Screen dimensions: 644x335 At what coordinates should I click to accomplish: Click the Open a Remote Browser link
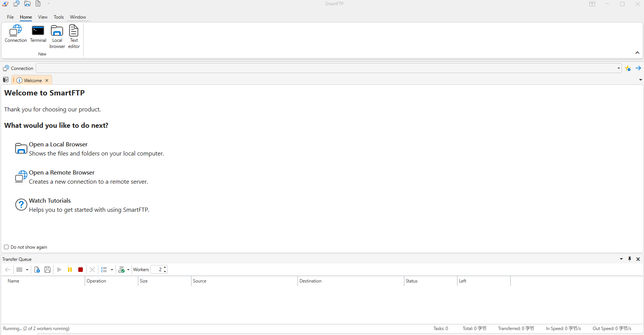(x=62, y=173)
